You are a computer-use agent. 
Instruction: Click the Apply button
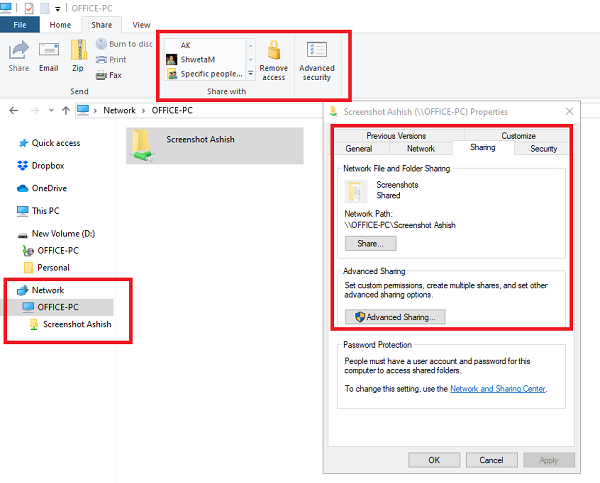[549, 460]
